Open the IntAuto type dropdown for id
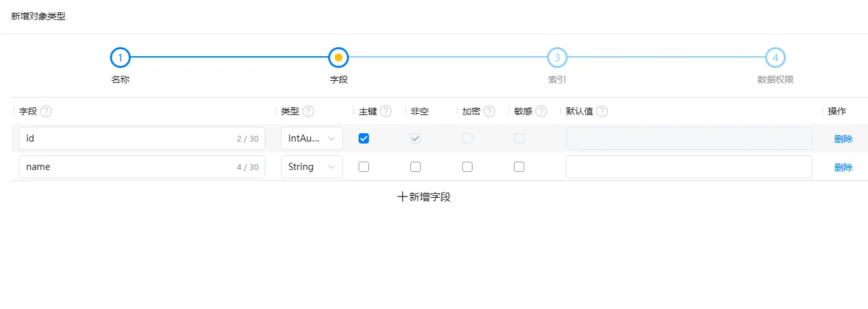868x309 pixels. point(312,138)
